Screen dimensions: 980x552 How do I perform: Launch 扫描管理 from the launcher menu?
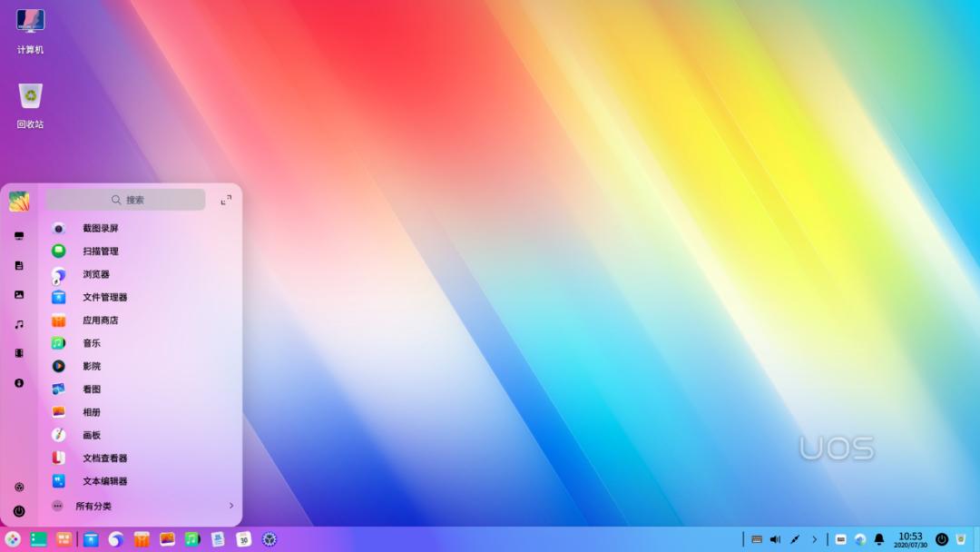pyautogui.click(x=100, y=251)
